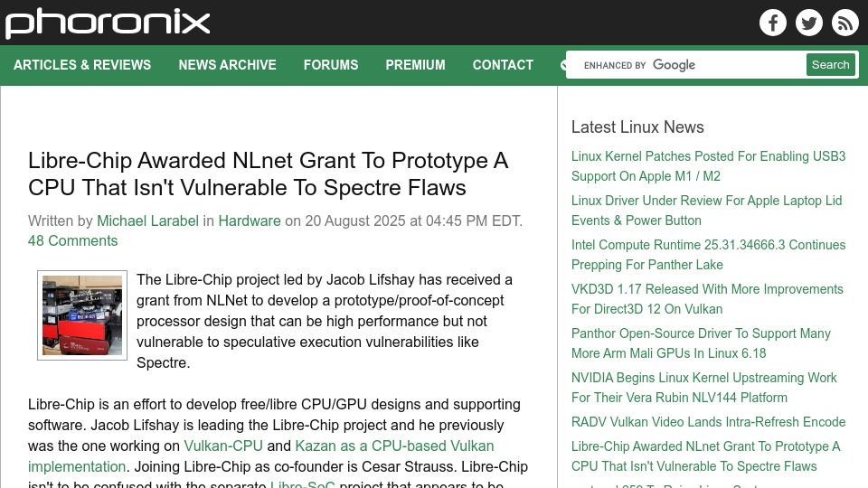Follow the Kazan as a CPU-based Vulkan link

[x=394, y=446]
